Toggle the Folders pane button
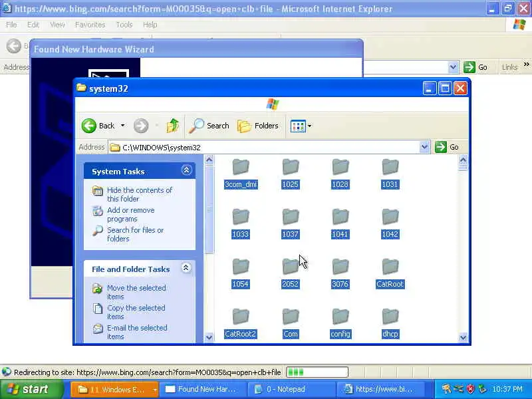Image resolution: width=532 pixels, height=399 pixels. 258,126
